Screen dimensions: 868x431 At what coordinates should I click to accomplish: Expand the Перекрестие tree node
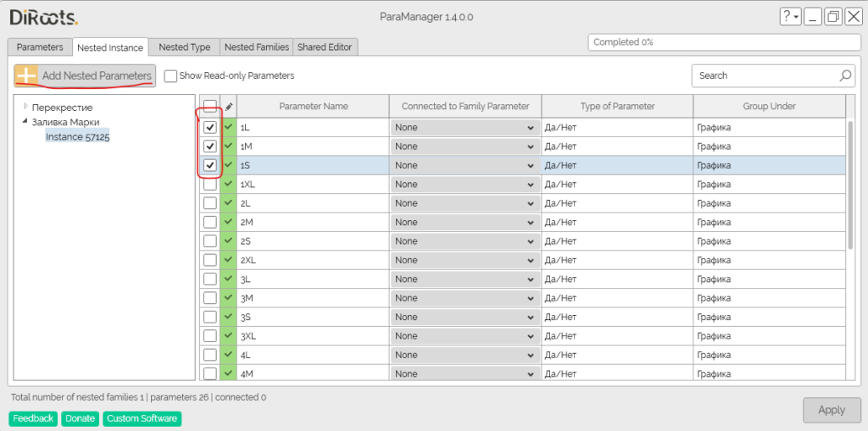25,107
